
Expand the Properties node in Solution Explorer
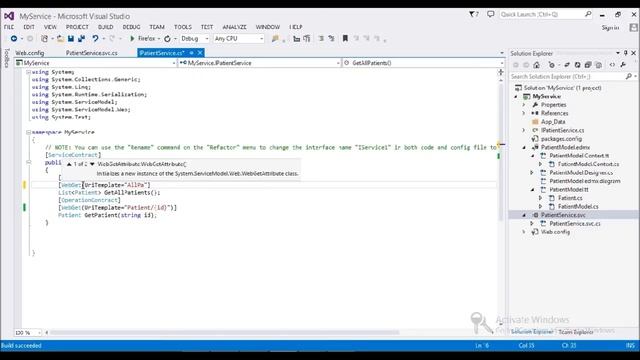[524, 105]
